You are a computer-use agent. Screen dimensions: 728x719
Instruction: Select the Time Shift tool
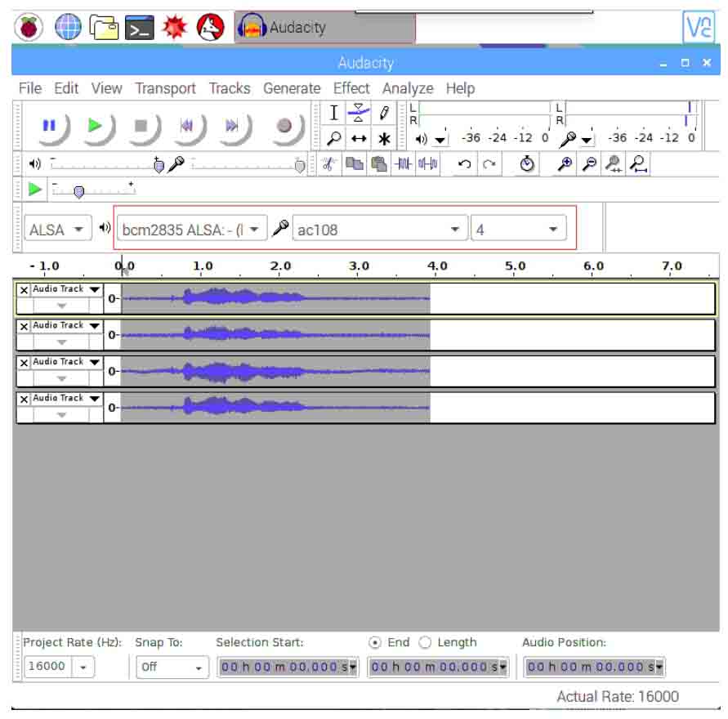[x=358, y=138]
